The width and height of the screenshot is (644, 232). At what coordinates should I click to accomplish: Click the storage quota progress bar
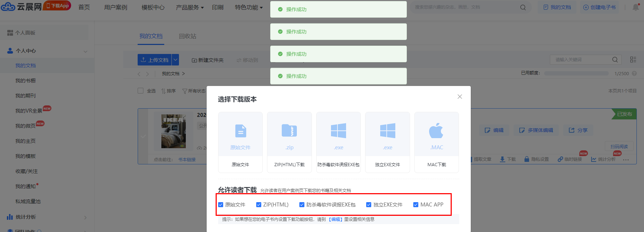coord(576,73)
